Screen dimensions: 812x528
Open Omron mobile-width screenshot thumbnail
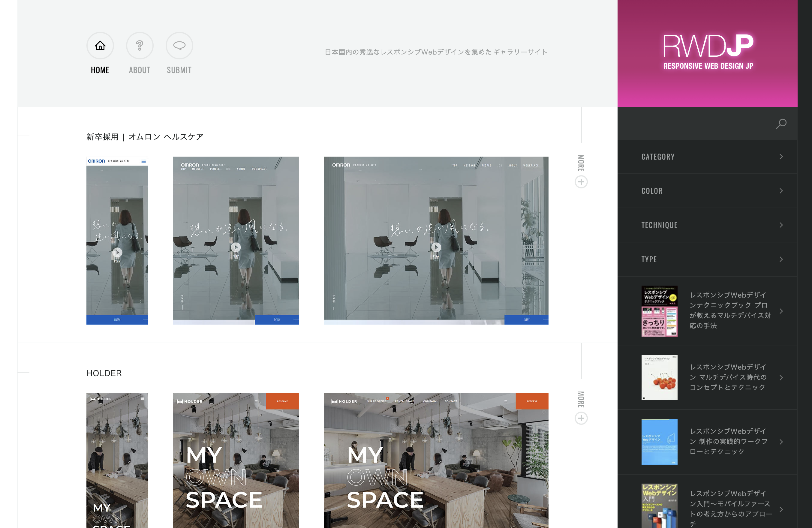pyautogui.click(x=117, y=241)
